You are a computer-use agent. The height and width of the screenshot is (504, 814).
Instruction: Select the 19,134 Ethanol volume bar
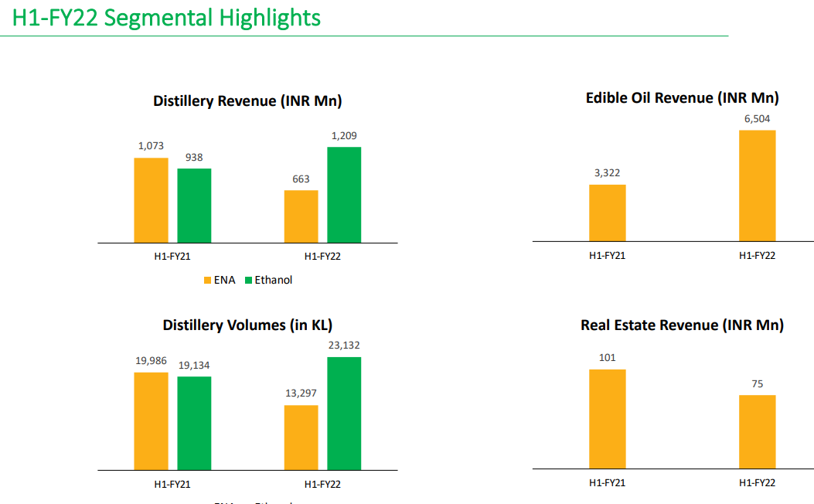194,423
